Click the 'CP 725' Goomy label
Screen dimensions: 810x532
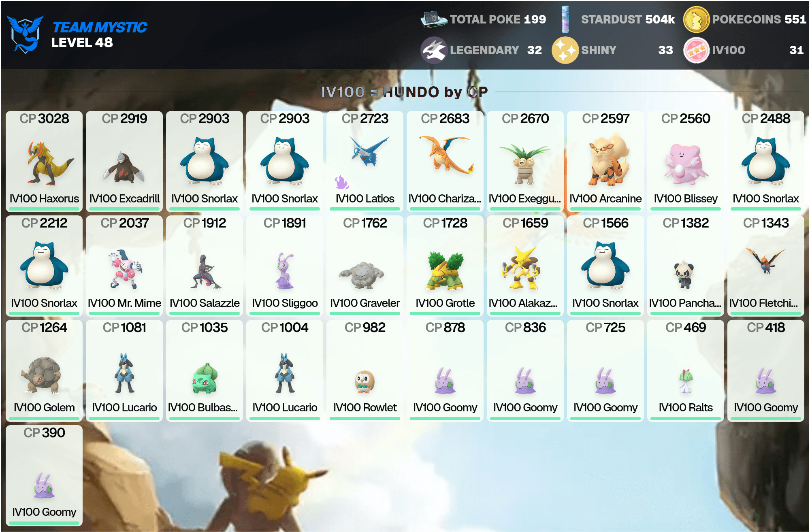605,327
